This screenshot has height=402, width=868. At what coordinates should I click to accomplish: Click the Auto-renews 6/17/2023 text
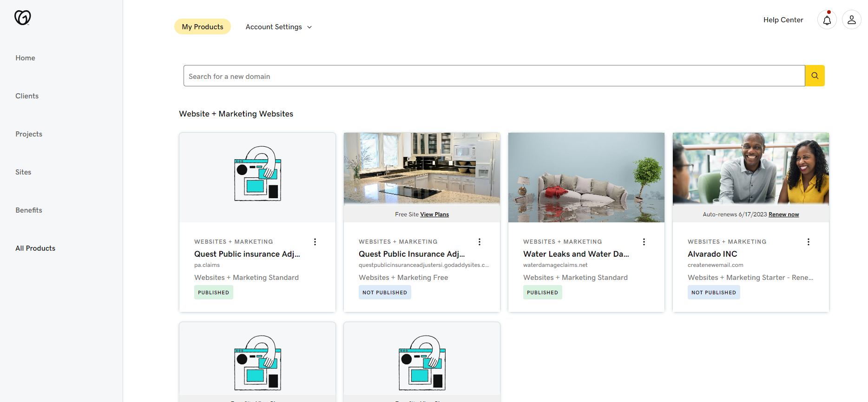click(735, 214)
